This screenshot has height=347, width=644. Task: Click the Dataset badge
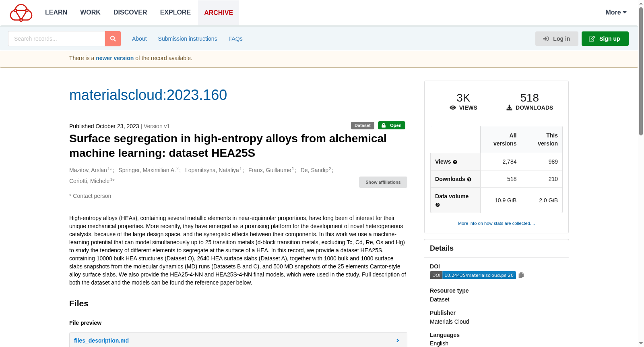click(363, 125)
